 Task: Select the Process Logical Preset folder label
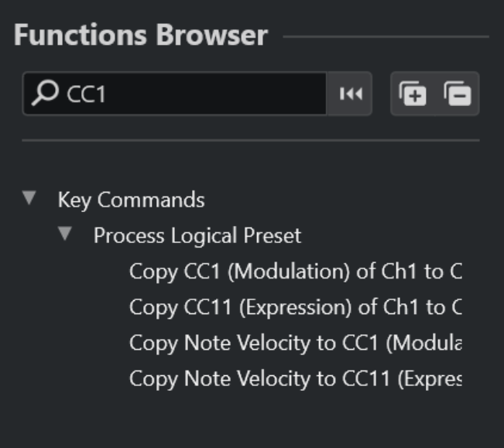pos(197,235)
